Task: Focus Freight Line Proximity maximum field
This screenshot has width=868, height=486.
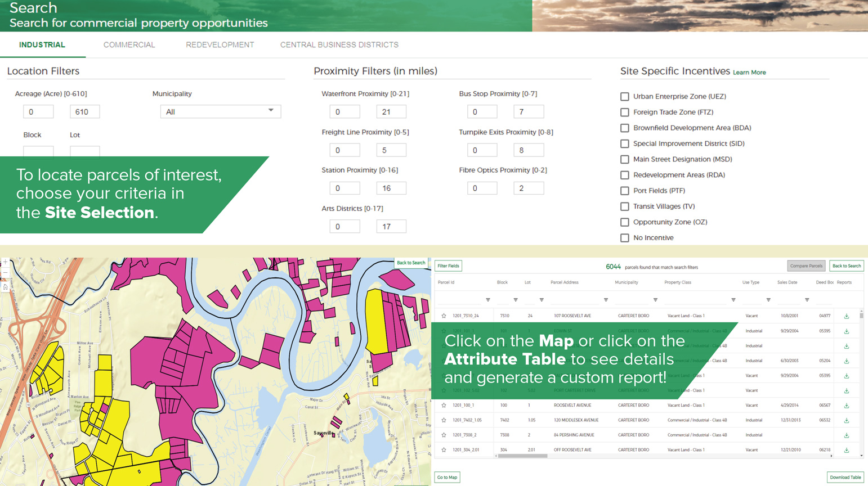Action: pos(391,150)
